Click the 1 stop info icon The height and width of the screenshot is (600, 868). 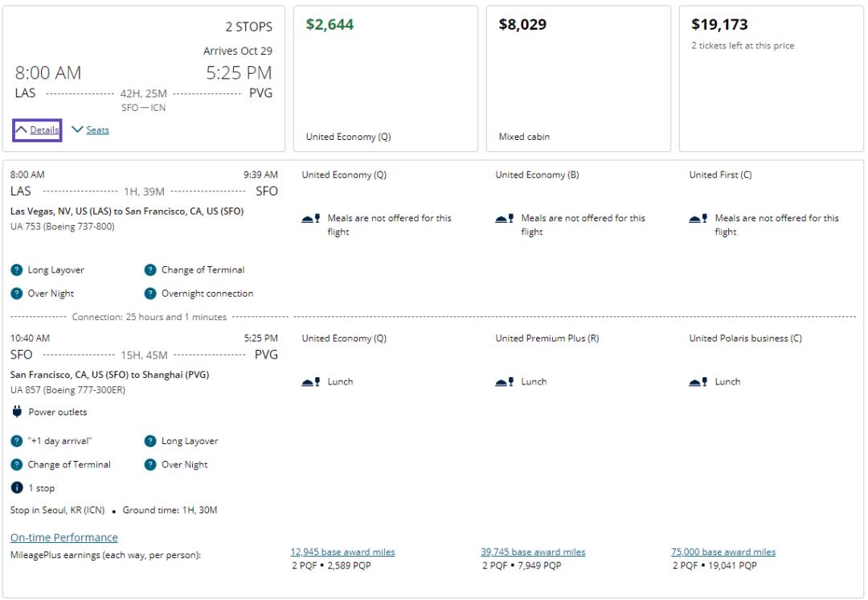[17, 488]
